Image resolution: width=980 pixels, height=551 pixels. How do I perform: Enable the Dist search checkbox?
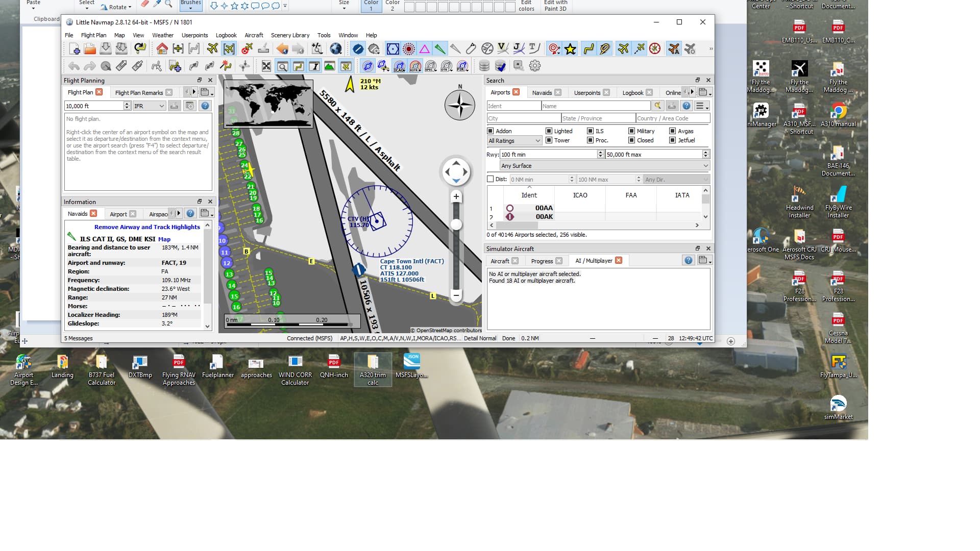pos(491,179)
